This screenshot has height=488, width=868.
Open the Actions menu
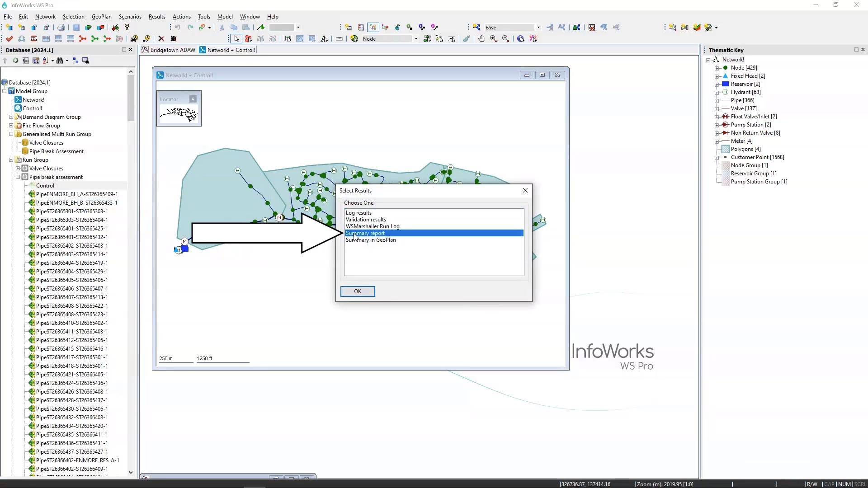[181, 17]
